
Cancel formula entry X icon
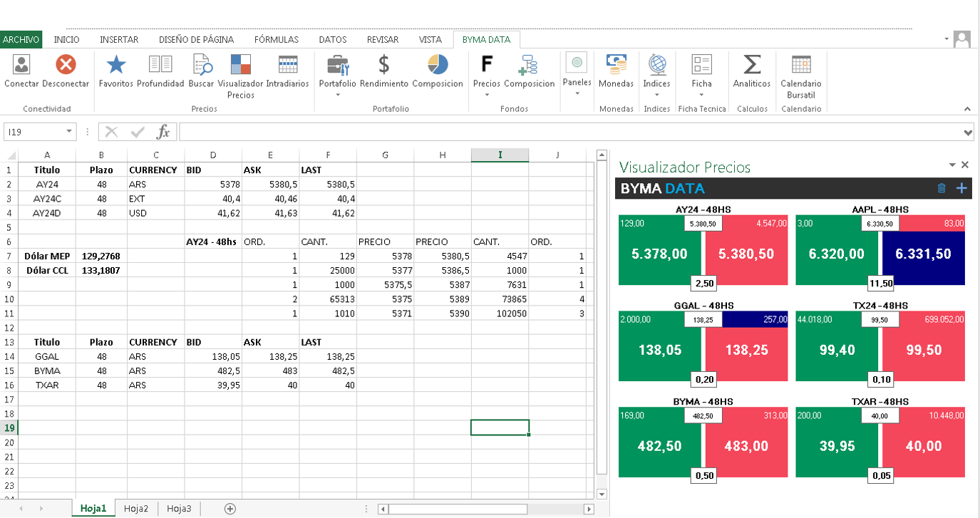112,132
